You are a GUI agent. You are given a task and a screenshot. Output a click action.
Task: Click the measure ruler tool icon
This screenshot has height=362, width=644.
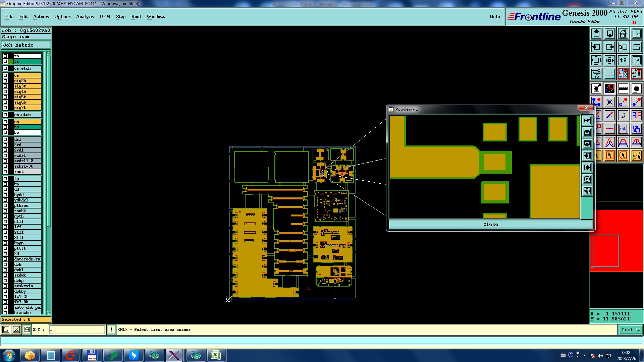[623, 88]
